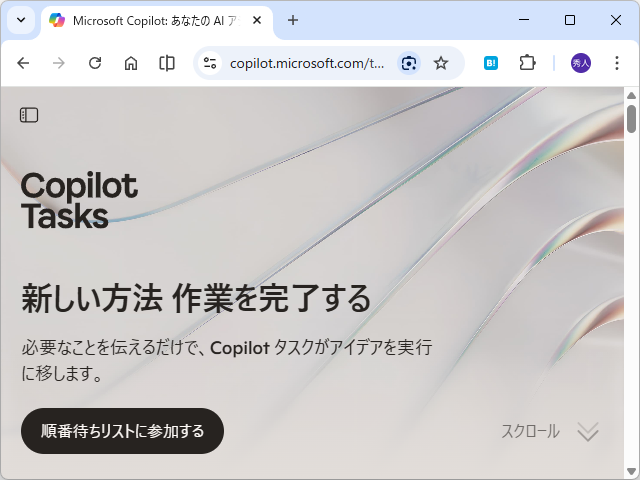Minimize the Chrome window
Screen dimensions: 640x480
pos(524,20)
